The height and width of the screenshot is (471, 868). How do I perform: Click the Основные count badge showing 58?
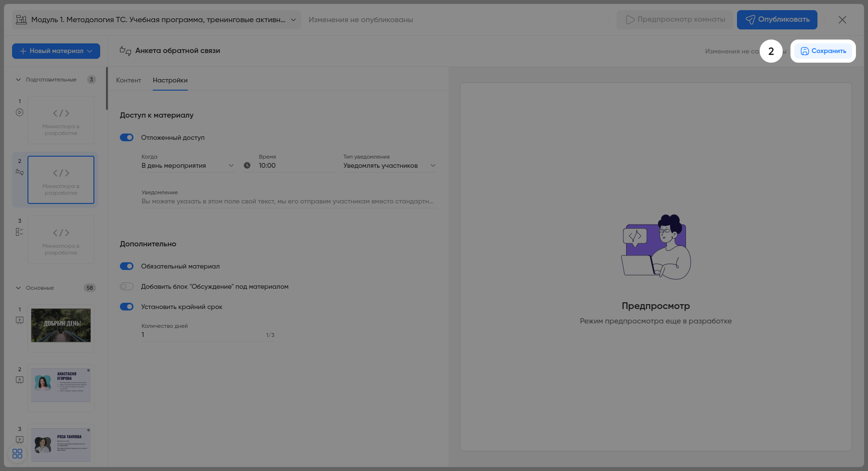pos(90,288)
